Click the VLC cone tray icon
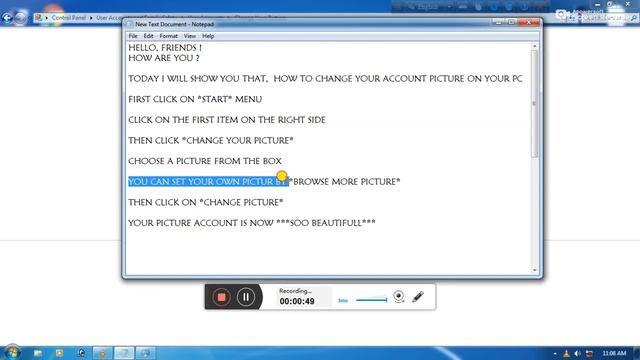640x360 pixels. (x=566, y=353)
